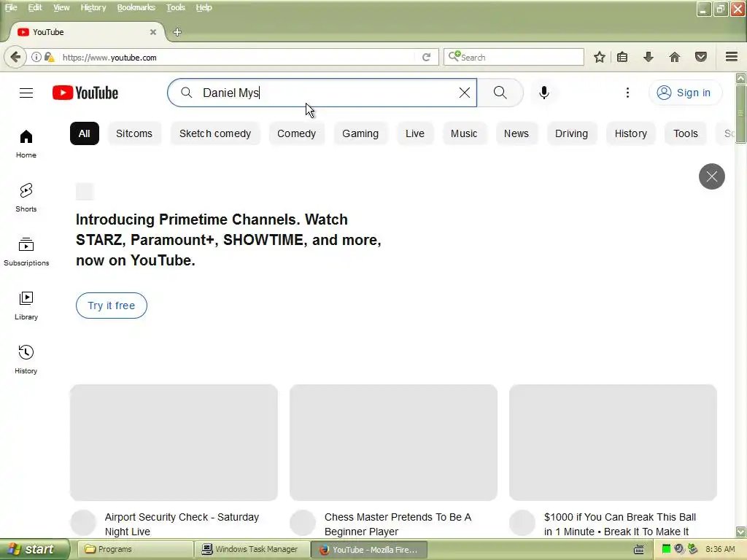
Task: Close the YouTube tab
Action: [x=153, y=32]
